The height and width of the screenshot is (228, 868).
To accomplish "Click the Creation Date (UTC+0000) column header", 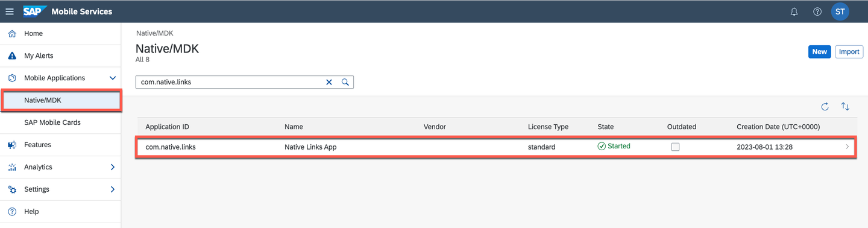I will [778, 127].
